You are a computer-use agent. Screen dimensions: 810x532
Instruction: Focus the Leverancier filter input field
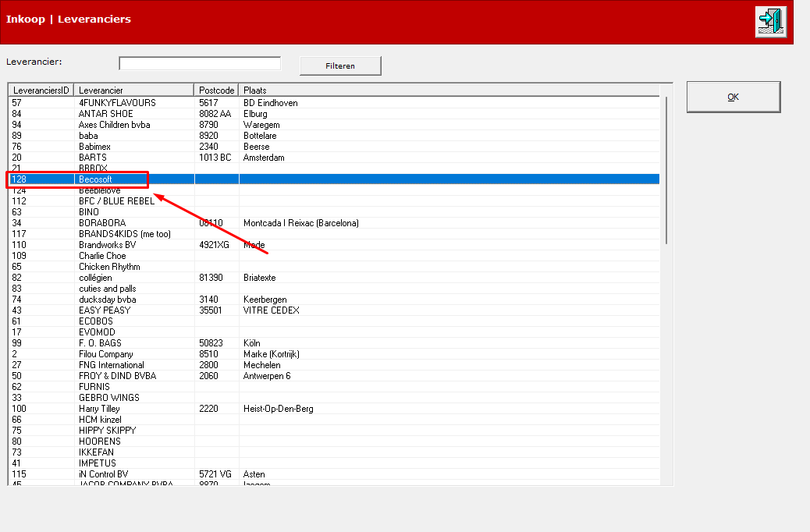[x=200, y=63]
